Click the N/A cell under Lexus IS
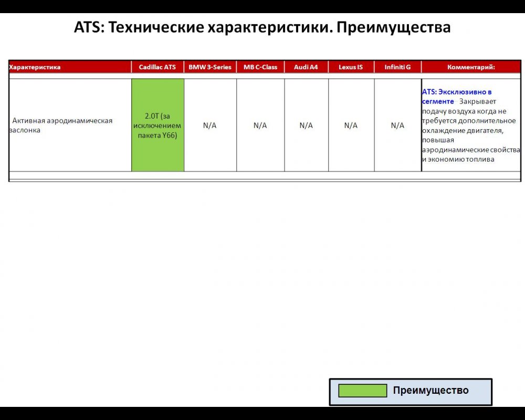 click(x=350, y=125)
